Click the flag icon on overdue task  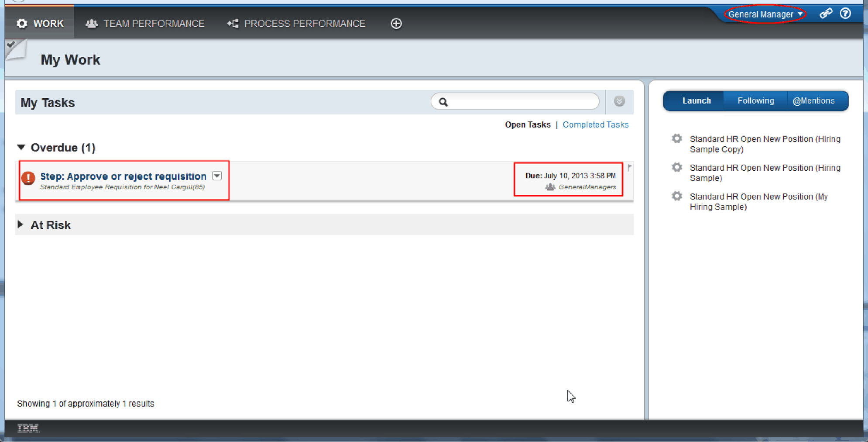tap(629, 167)
